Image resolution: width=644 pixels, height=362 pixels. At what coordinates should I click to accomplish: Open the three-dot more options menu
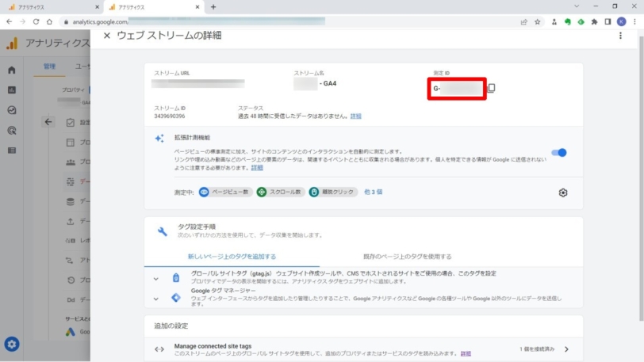[x=620, y=36]
